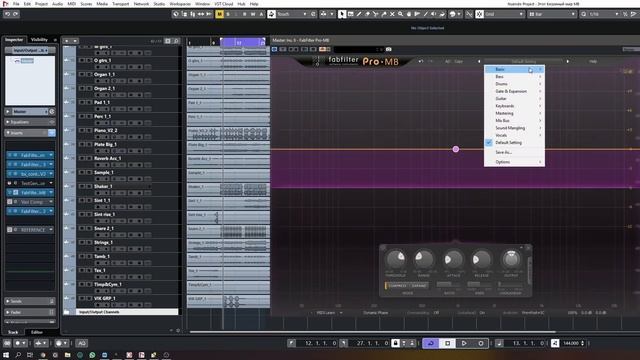The height and width of the screenshot is (360, 640).
Task: Click the Redo icon in Cubase toolbar
Action: tap(16, 14)
